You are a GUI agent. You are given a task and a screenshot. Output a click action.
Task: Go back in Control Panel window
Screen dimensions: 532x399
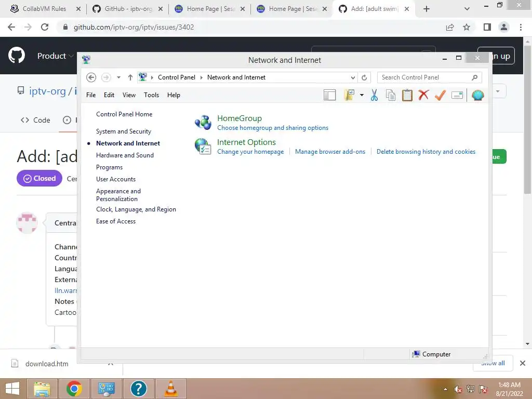tap(91, 77)
